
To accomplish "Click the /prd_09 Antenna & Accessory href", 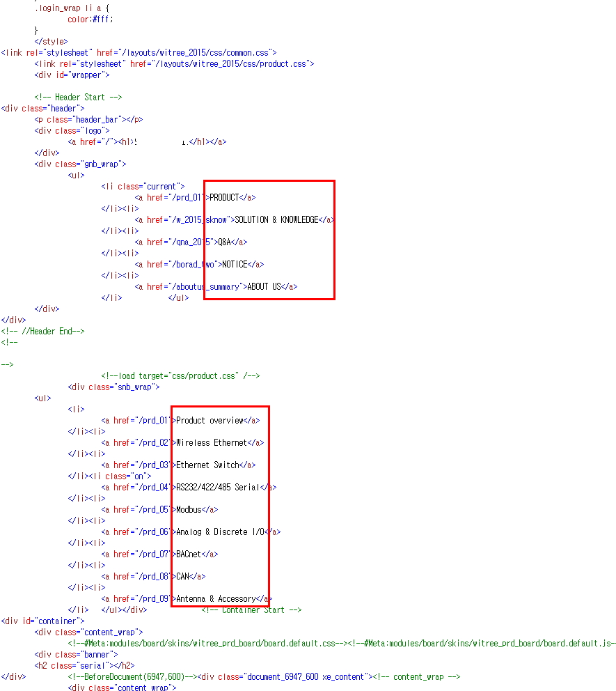I will click(x=154, y=598).
